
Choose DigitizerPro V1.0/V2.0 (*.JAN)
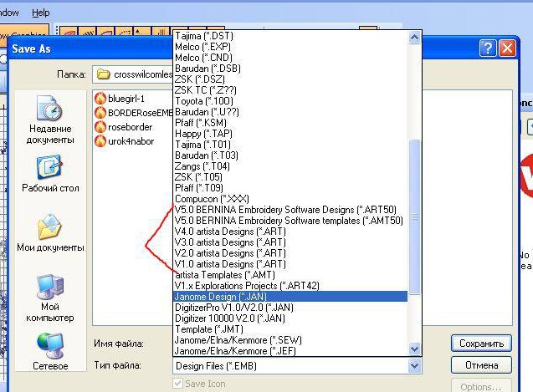[x=290, y=308]
